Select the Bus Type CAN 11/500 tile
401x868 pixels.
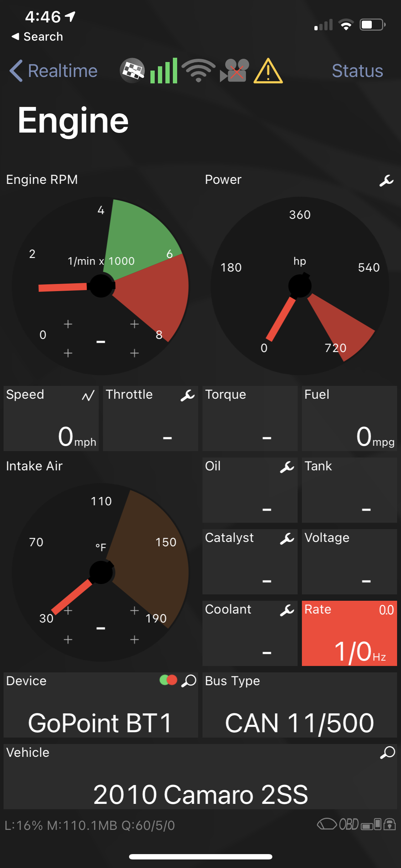point(299,705)
